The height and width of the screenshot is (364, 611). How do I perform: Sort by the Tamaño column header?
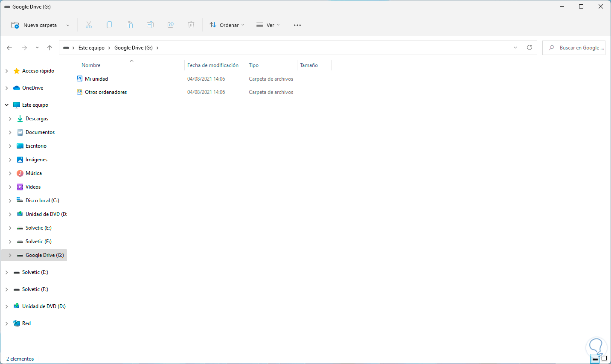[x=309, y=65]
